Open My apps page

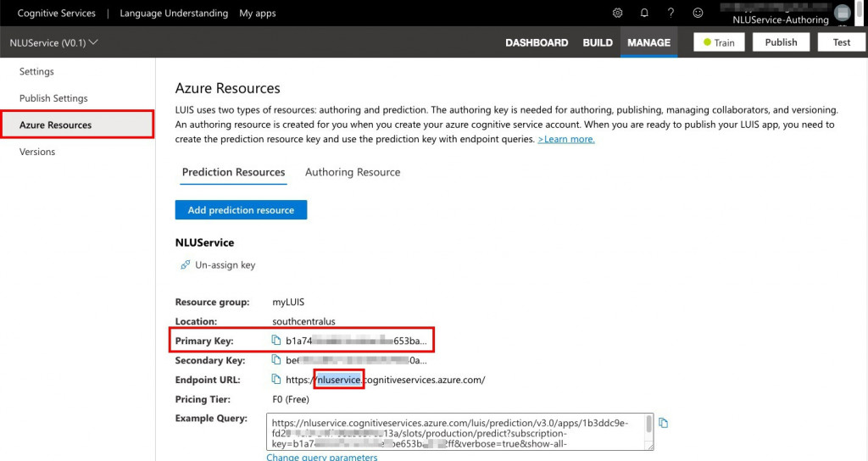pos(258,13)
